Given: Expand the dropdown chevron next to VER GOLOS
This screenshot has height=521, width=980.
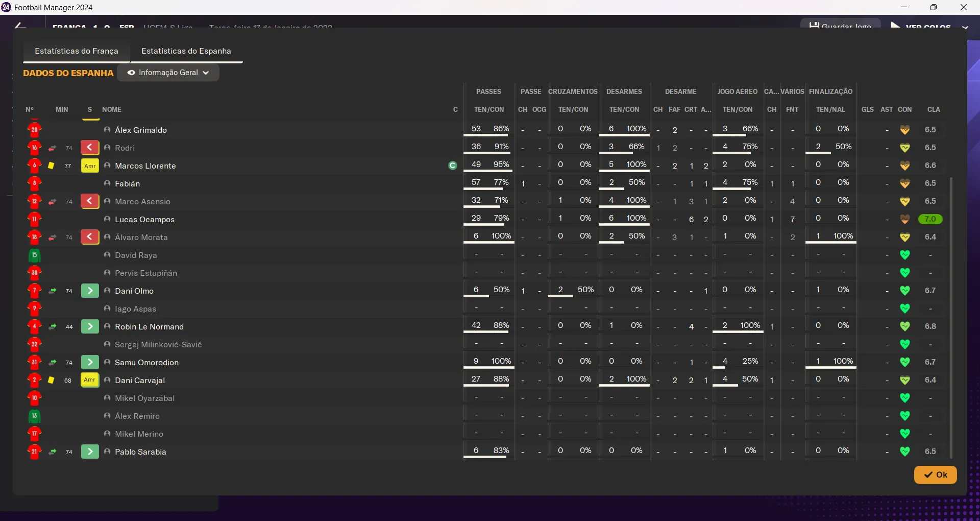Looking at the screenshot, I should click(965, 27).
